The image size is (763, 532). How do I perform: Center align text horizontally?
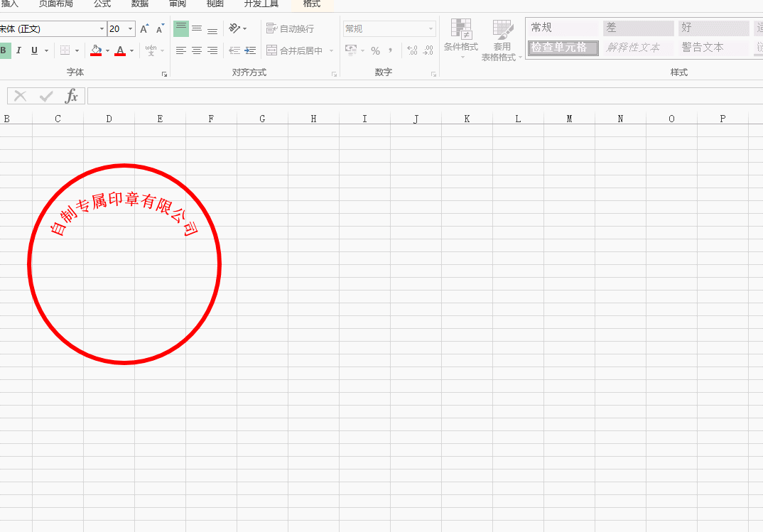pos(197,50)
